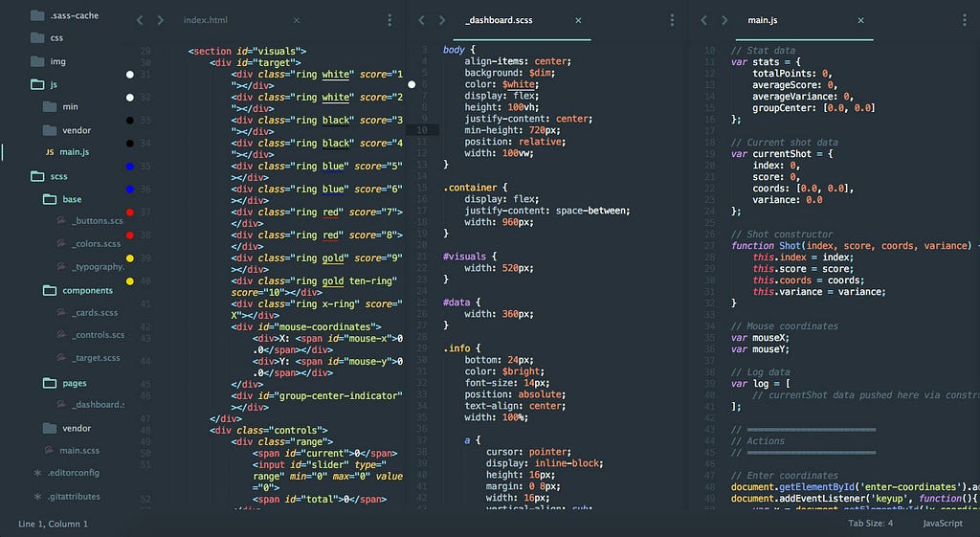The width and height of the screenshot is (980, 537).
Task: Switch to the main.js tab
Action: (x=763, y=20)
